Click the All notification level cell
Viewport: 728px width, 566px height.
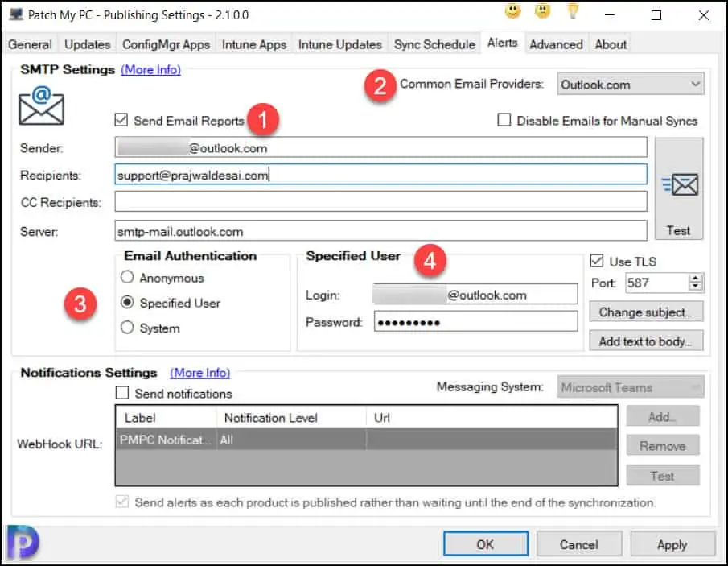point(291,439)
